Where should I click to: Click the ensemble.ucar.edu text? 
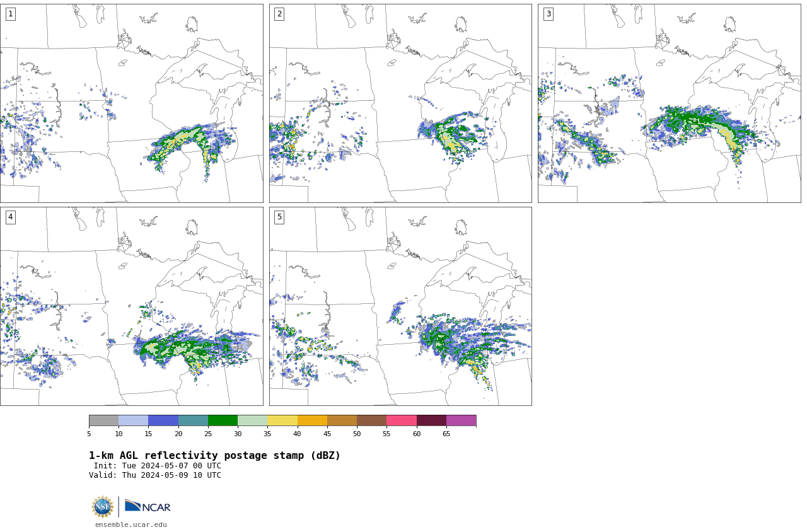point(131,524)
